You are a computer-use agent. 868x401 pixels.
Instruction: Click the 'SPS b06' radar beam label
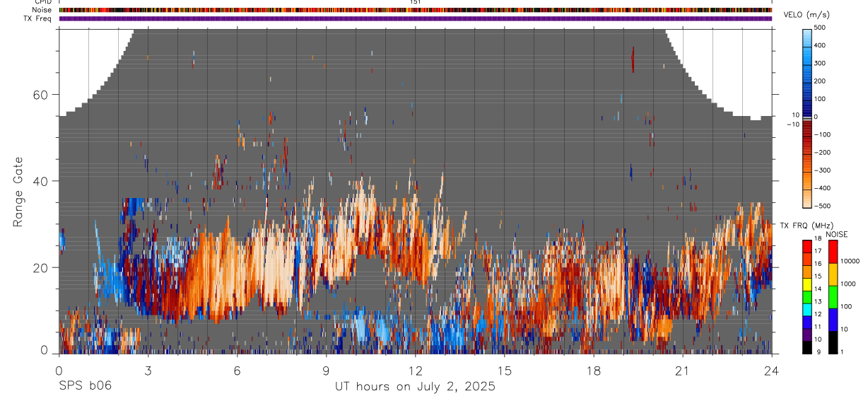[x=85, y=387]
